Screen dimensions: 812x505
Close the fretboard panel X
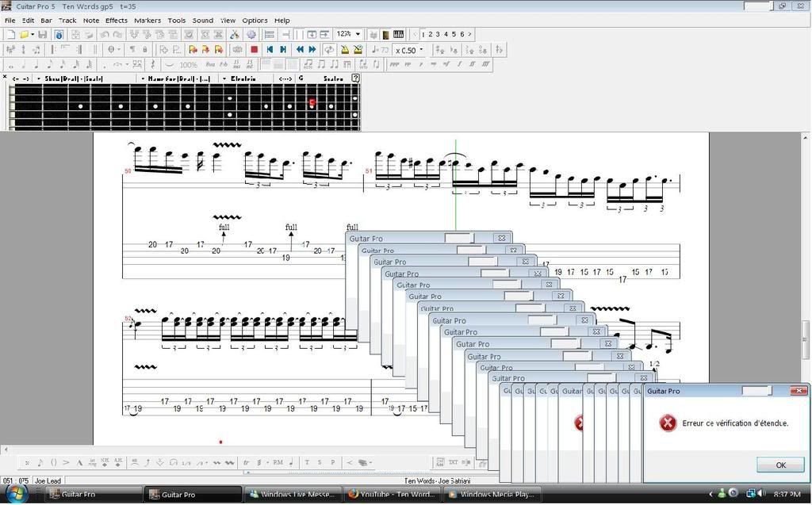point(5,77)
